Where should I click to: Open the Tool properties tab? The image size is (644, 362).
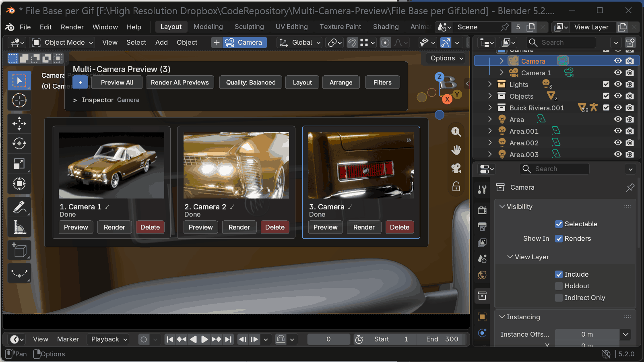click(482, 189)
